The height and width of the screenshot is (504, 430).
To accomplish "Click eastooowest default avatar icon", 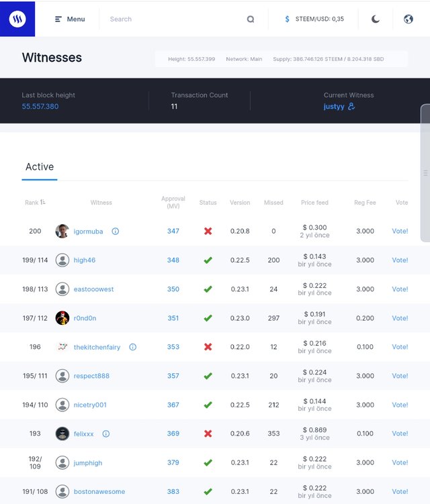I will (x=62, y=289).
